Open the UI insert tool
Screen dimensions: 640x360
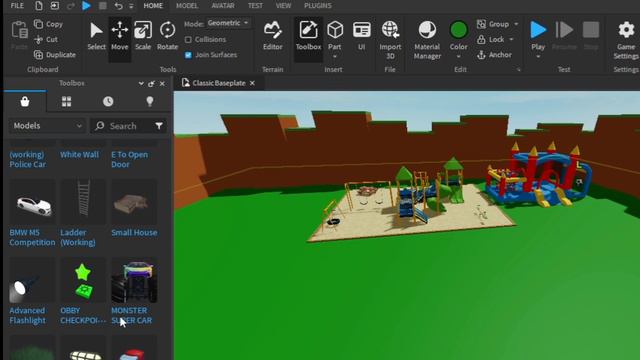362,36
